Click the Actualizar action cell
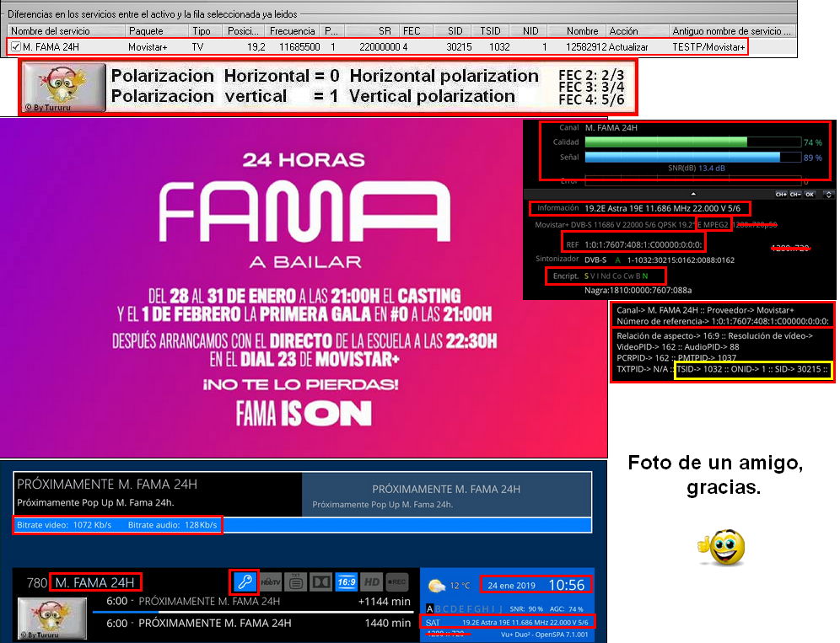Screen dimensions: 840x643 click(x=627, y=47)
